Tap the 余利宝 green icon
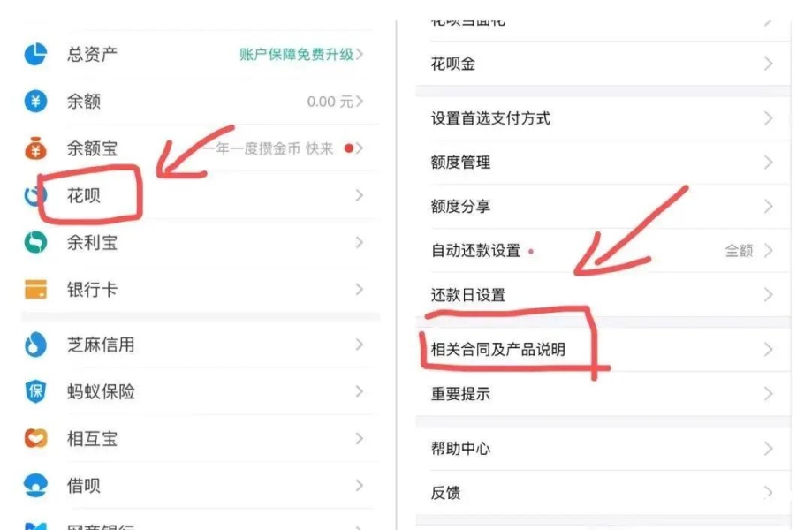This screenshot has height=530, width=812. pyautogui.click(x=35, y=242)
